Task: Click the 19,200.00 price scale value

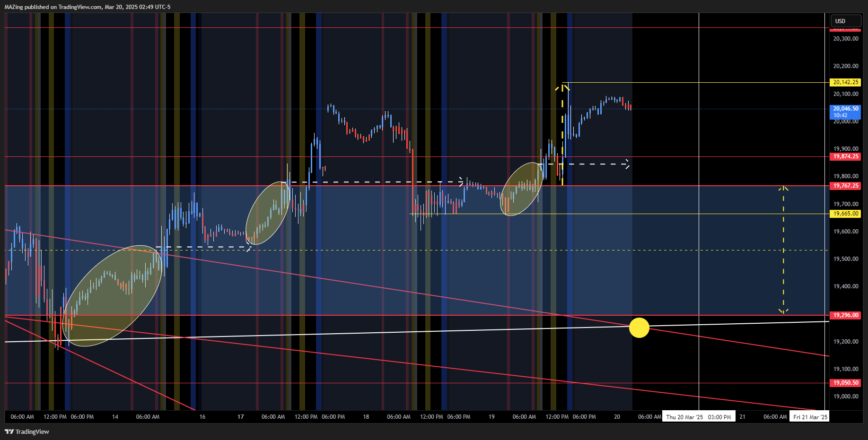Action: [x=846, y=342]
